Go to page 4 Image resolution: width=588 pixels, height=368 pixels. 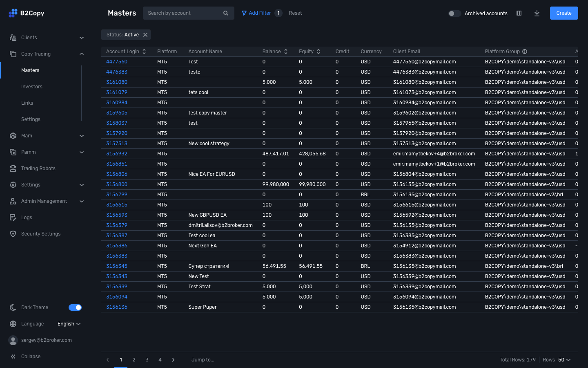tap(160, 360)
